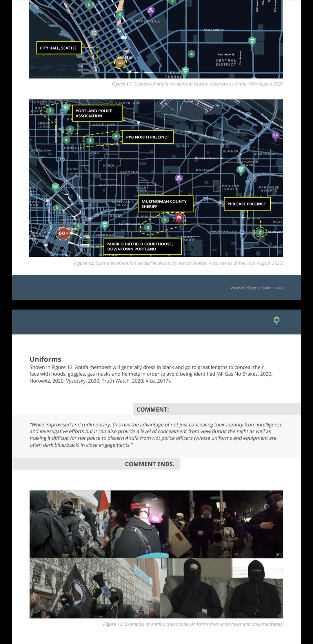Select the Figure 11 caption text
313x644 pixels.
coord(198,84)
